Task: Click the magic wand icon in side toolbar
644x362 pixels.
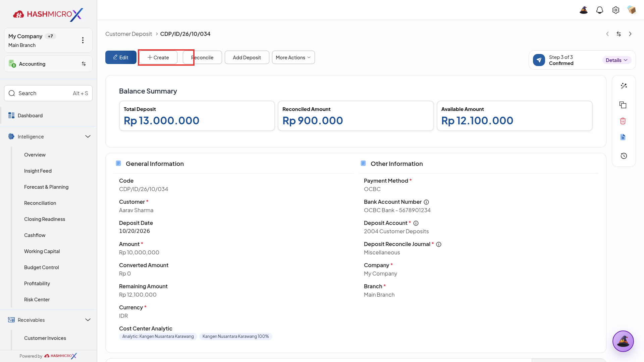Action: [x=624, y=86]
